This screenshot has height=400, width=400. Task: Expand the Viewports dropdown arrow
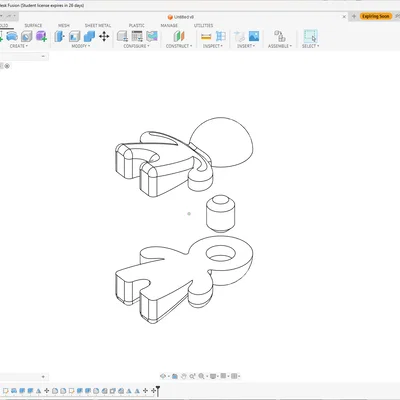(x=239, y=376)
